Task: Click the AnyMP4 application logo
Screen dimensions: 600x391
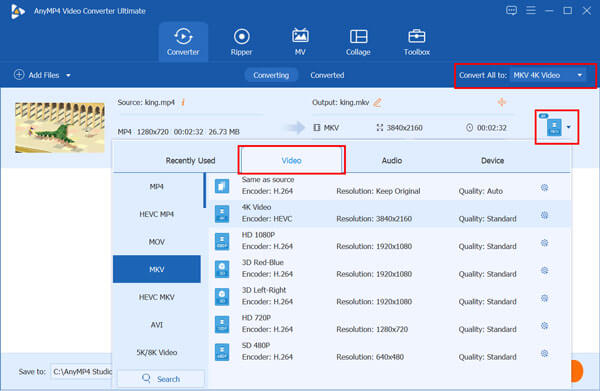Action: pos(18,11)
